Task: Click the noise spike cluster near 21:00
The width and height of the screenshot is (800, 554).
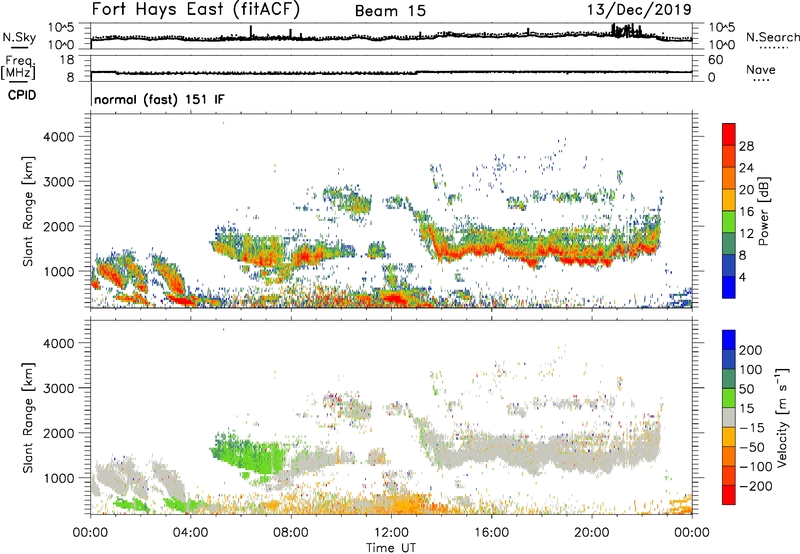Action: (x=627, y=31)
